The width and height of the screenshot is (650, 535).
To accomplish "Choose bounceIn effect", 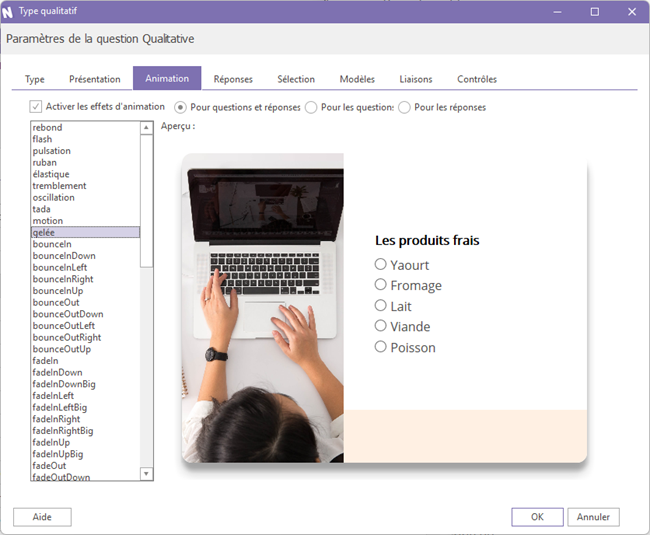I will point(86,244).
